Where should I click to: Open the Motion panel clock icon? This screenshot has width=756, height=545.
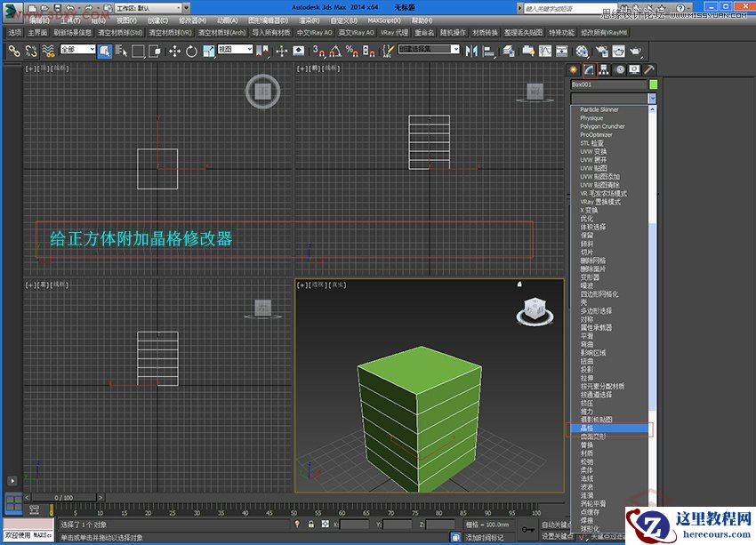pyautogui.click(x=619, y=69)
